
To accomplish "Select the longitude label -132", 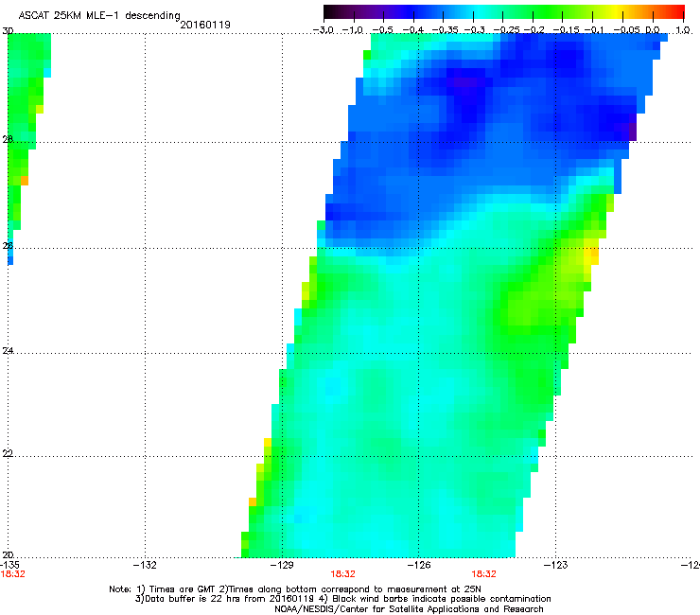I will click(x=145, y=565).
